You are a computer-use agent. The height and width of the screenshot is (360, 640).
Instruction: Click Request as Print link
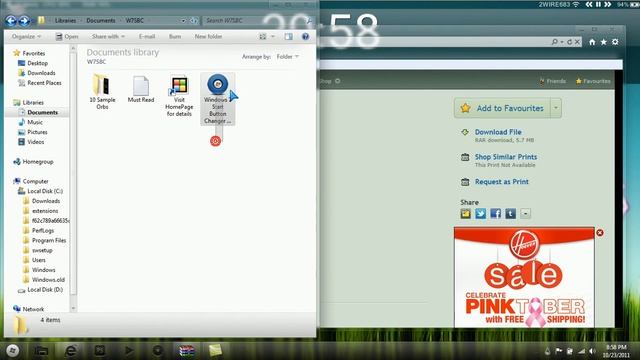point(502,182)
